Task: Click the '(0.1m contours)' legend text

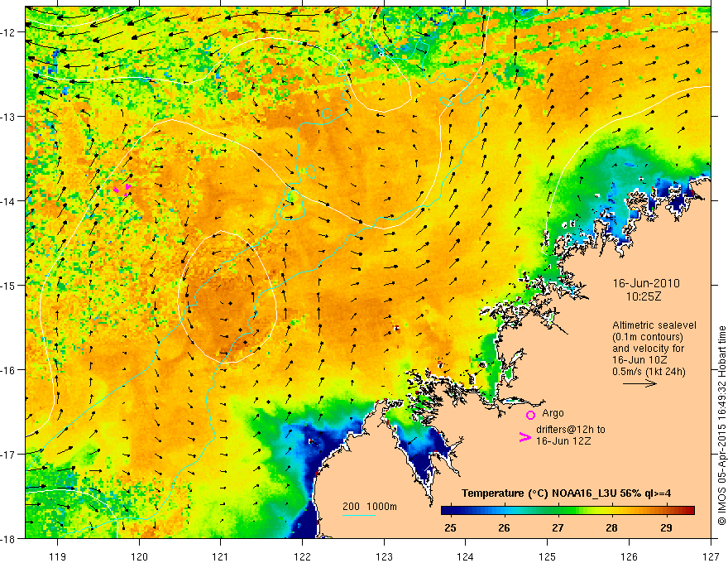Action: (648, 337)
